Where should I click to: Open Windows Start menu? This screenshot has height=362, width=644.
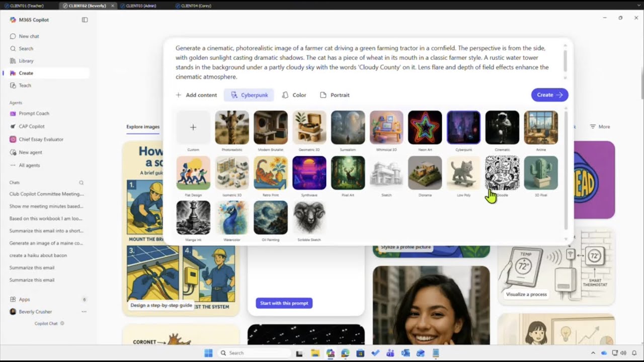(208, 353)
